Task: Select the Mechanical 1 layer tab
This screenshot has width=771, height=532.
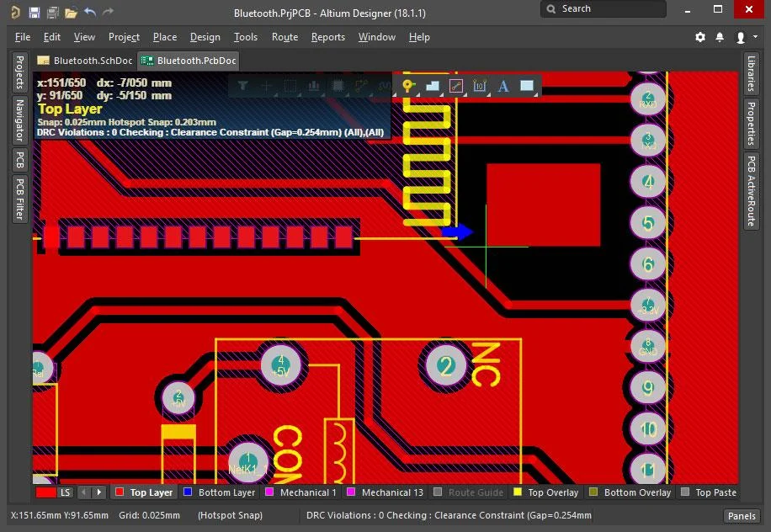Action: (300, 492)
